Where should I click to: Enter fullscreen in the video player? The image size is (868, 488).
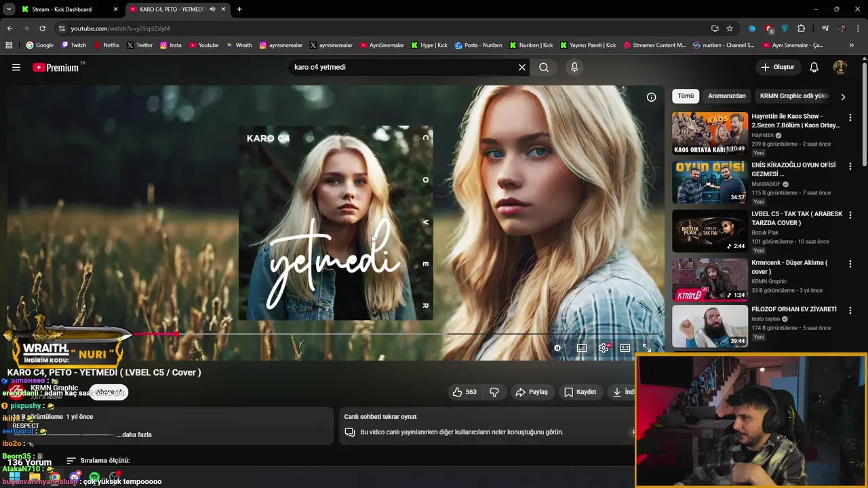pyautogui.click(x=647, y=348)
